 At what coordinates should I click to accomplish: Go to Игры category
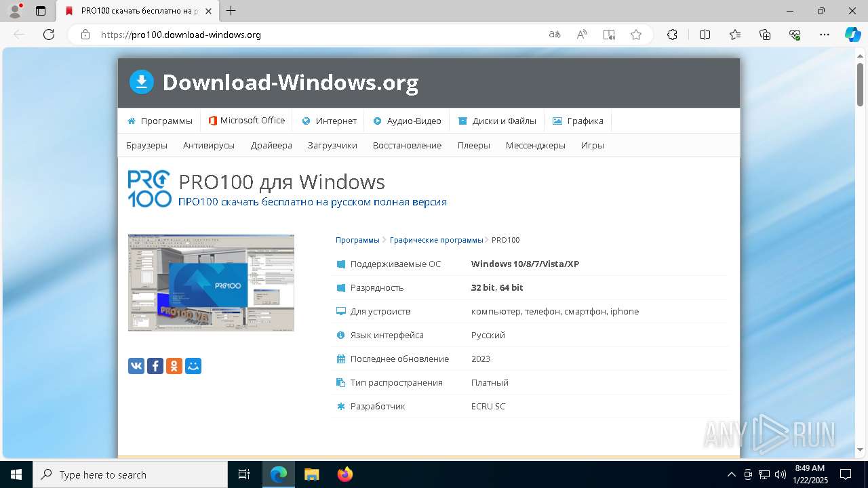[592, 145]
